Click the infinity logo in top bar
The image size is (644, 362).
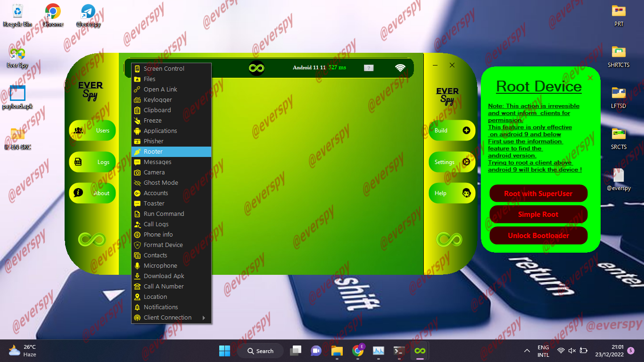coord(256,68)
